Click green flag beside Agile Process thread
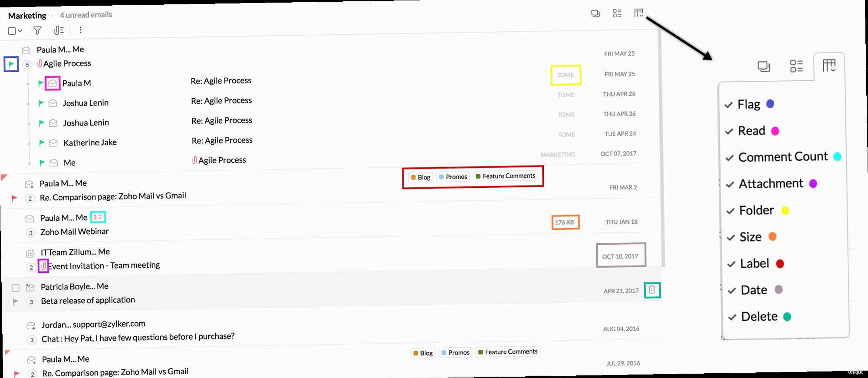 coord(11,65)
